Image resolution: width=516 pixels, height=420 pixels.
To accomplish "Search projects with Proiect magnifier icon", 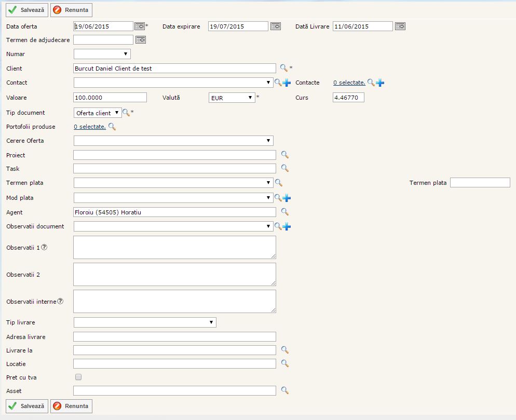I will click(x=284, y=155).
